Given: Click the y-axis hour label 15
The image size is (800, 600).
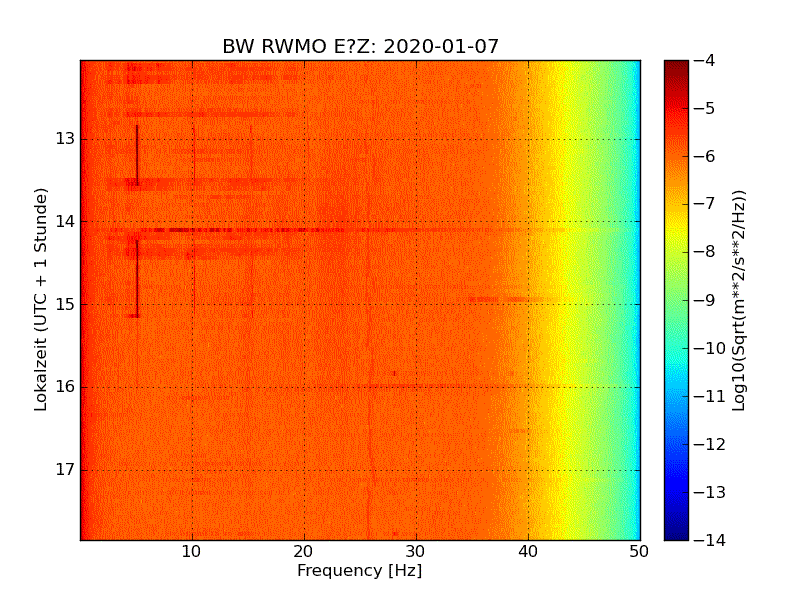Looking at the screenshot, I should point(65,304).
